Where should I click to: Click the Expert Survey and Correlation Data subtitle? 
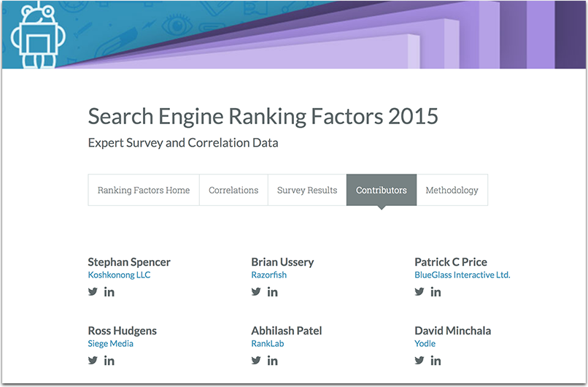183,143
